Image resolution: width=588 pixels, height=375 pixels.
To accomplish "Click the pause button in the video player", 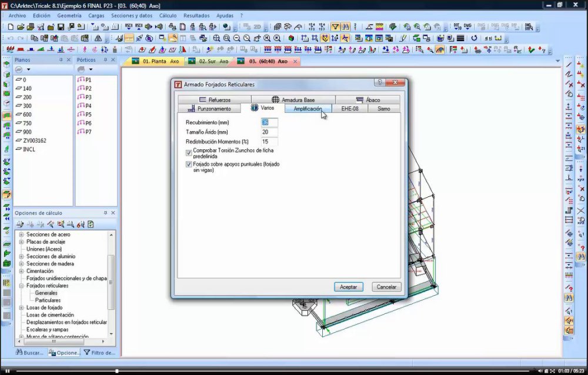I will point(8,371).
